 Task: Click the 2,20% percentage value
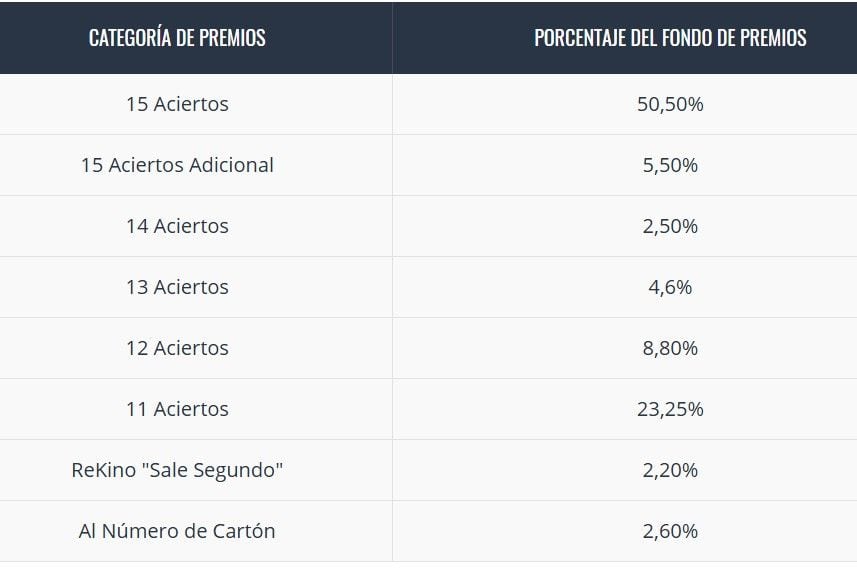click(x=670, y=470)
